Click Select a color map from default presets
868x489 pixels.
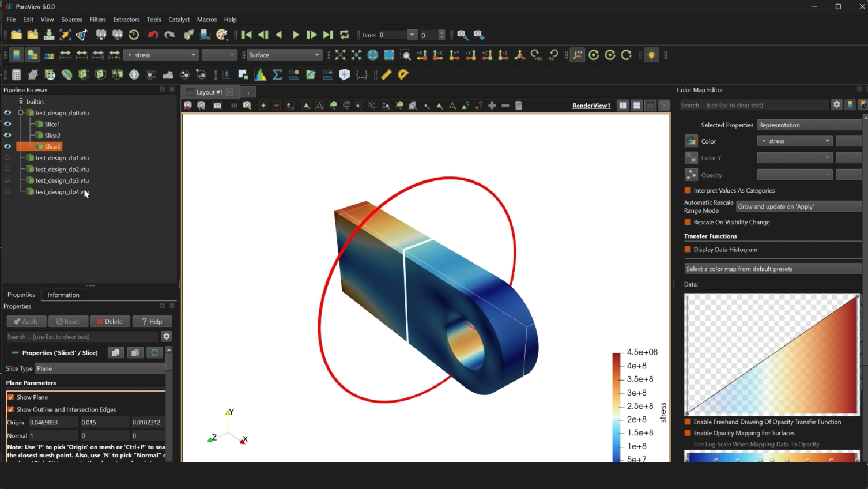coord(772,269)
